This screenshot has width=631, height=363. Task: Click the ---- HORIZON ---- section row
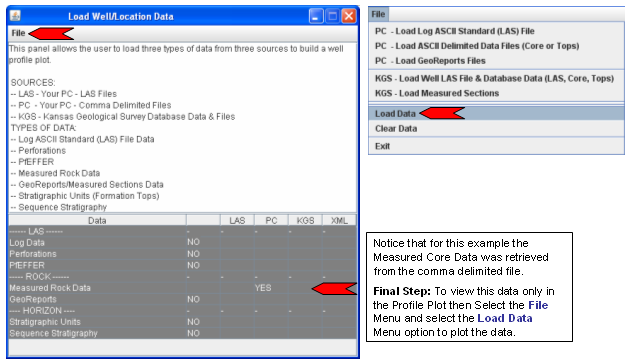[x=182, y=311]
